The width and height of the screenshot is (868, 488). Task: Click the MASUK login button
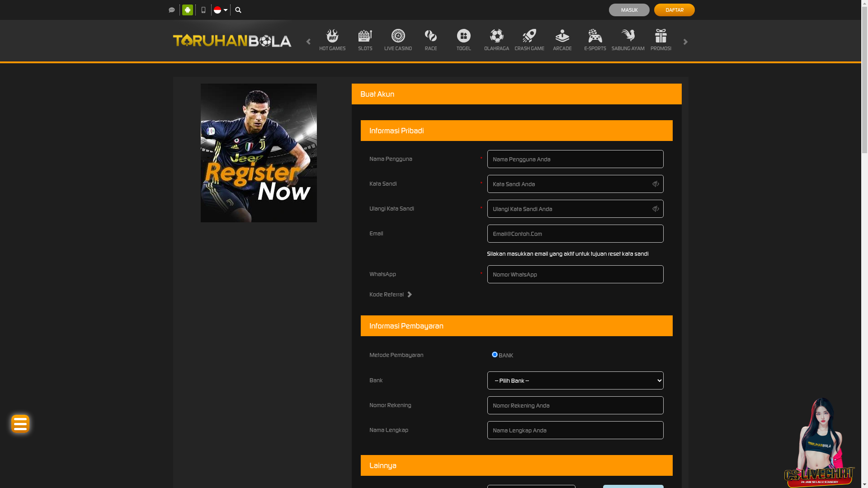coord(629,10)
